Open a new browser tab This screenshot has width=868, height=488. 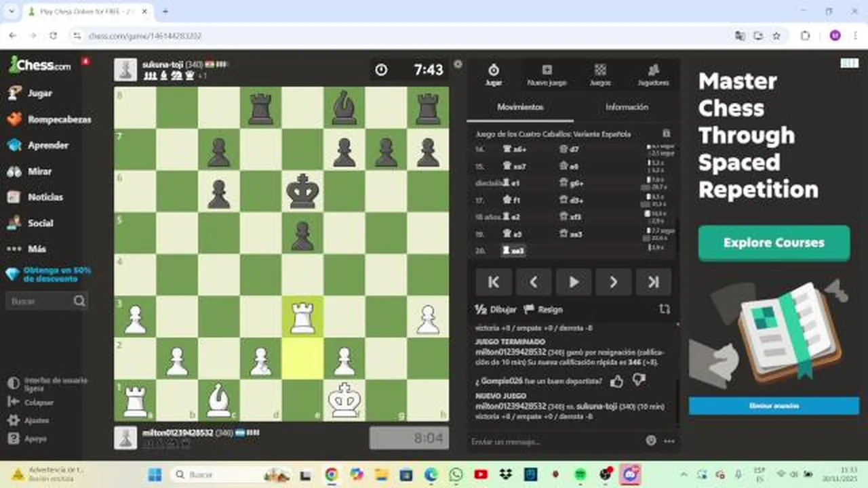coord(165,12)
